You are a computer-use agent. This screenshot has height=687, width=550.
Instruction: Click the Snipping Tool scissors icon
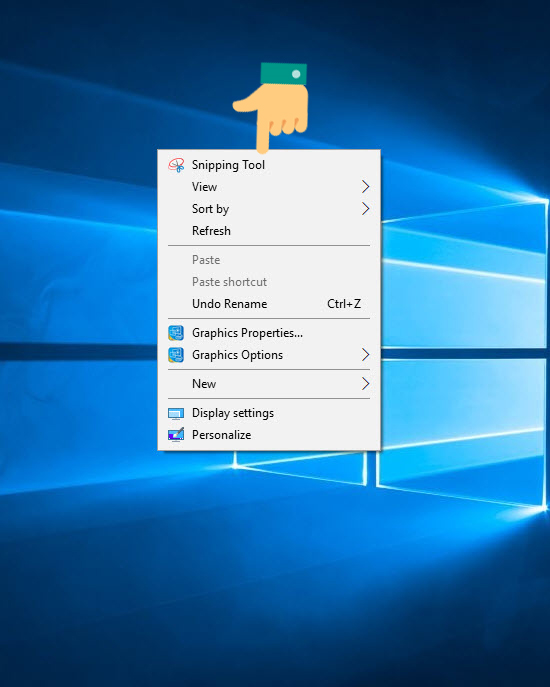[176, 165]
